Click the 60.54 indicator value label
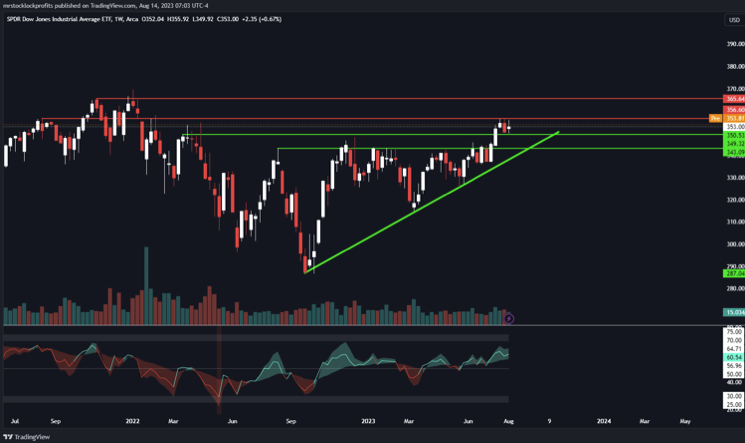This screenshot has width=745, height=443. (x=733, y=357)
